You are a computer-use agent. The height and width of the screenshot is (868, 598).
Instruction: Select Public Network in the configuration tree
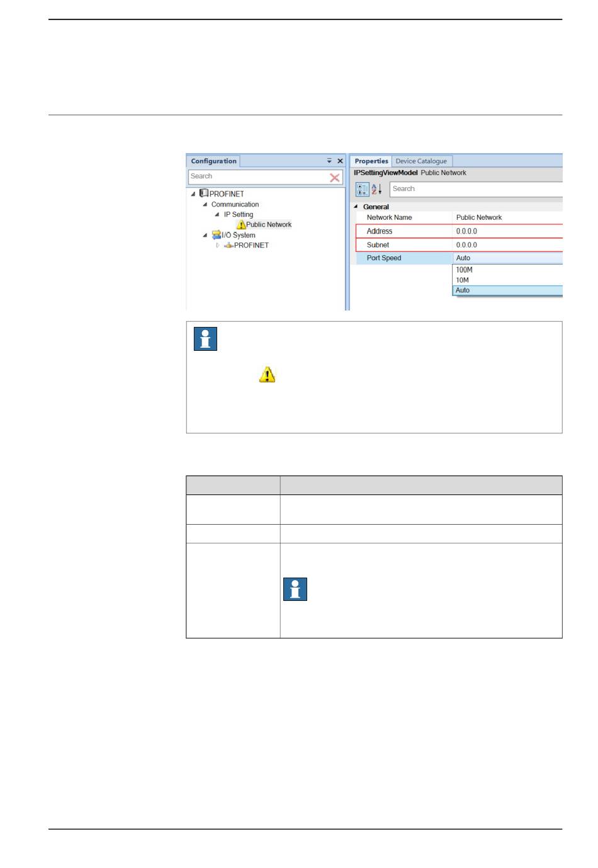(x=269, y=224)
